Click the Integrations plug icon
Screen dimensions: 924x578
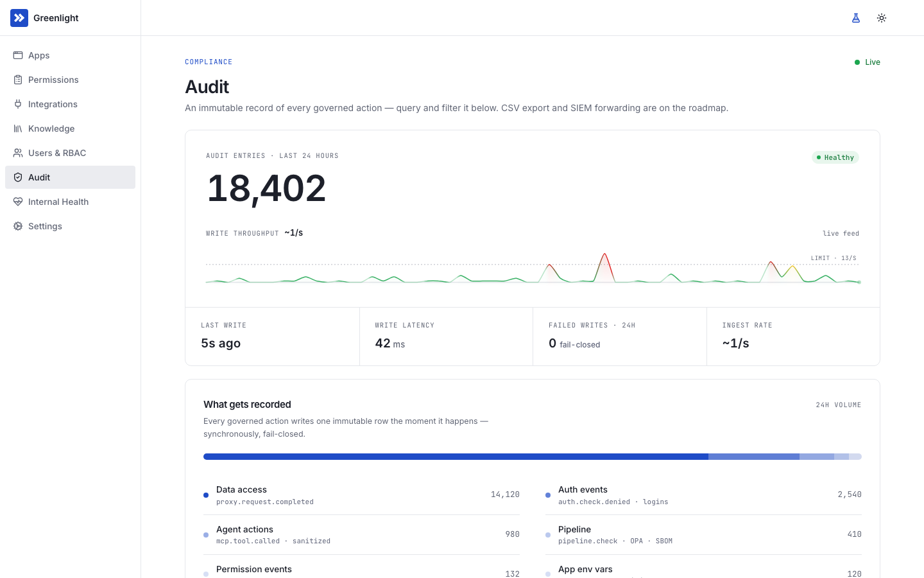click(18, 104)
